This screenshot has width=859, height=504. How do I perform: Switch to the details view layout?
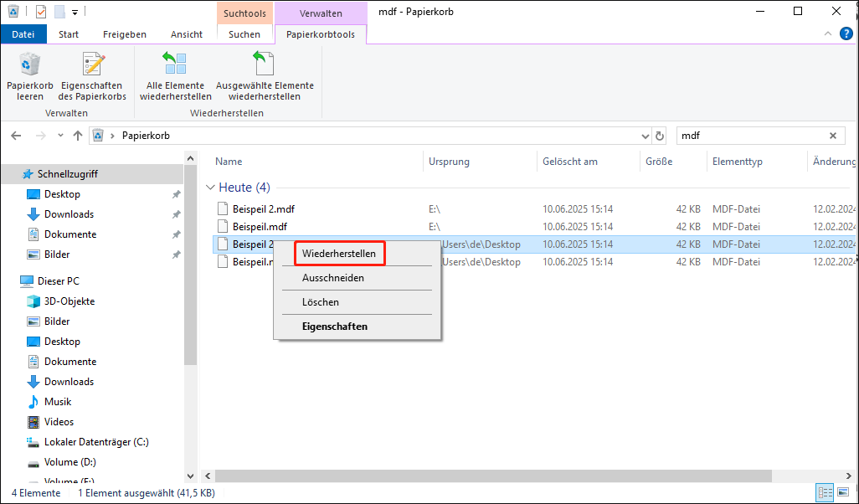[x=825, y=492]
